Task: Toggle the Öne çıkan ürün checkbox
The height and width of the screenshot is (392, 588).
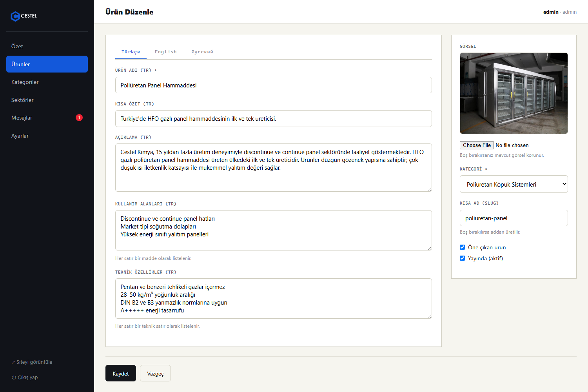Action: [462, 247]
